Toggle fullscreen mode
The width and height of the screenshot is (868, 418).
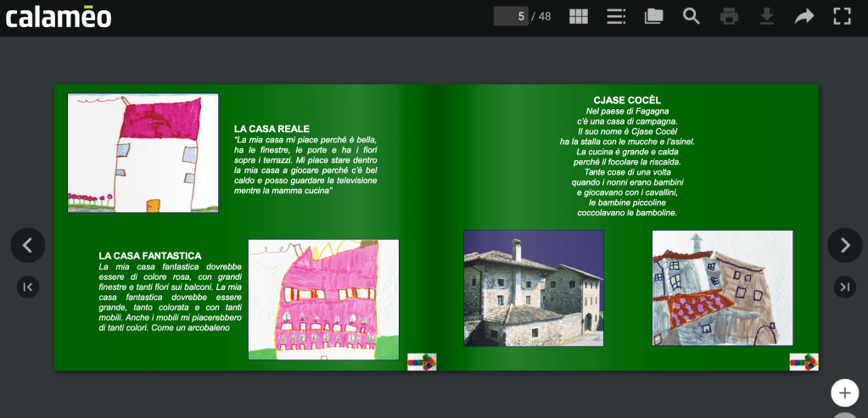pyautogui.click(x=842, y=16)
